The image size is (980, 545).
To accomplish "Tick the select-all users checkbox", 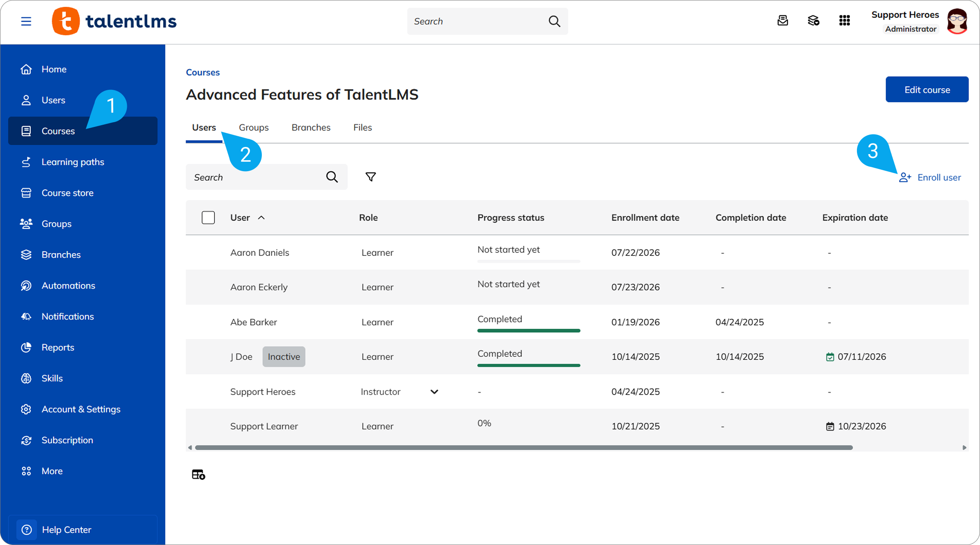I will (208, 218).
